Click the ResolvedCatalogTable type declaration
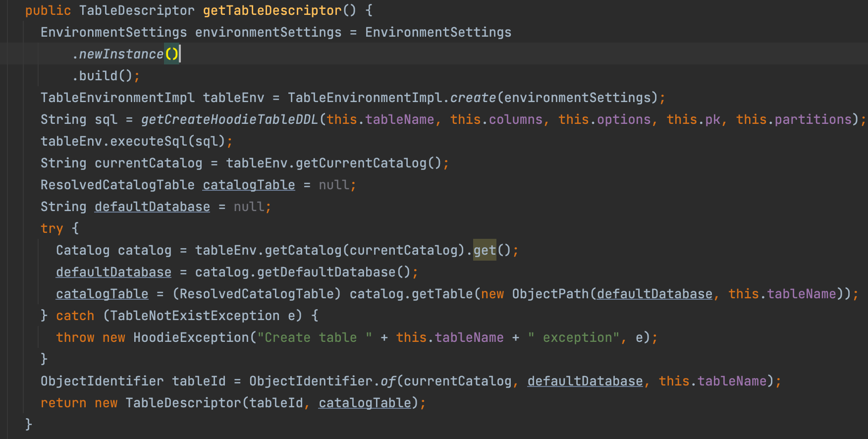The image size is (868, 439). [x=118, y=185]
